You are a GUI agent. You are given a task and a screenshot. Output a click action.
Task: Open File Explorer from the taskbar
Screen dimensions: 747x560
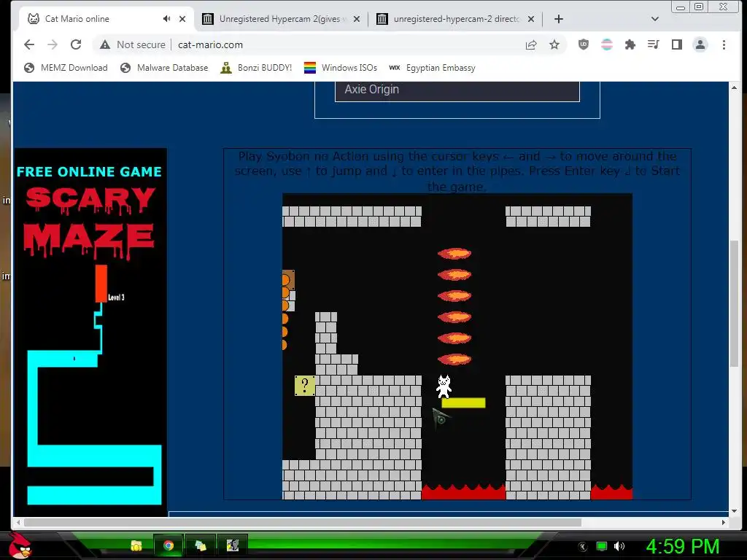click(136, 545)
